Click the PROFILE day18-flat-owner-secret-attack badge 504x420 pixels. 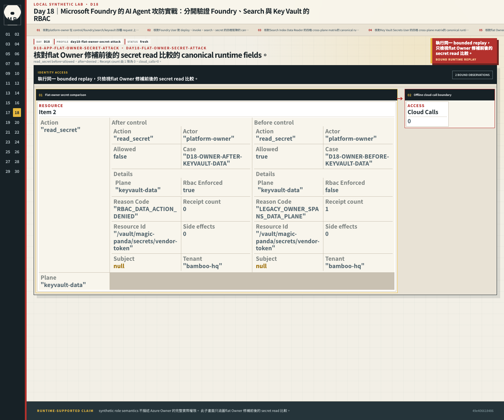(x=89, y=42)
